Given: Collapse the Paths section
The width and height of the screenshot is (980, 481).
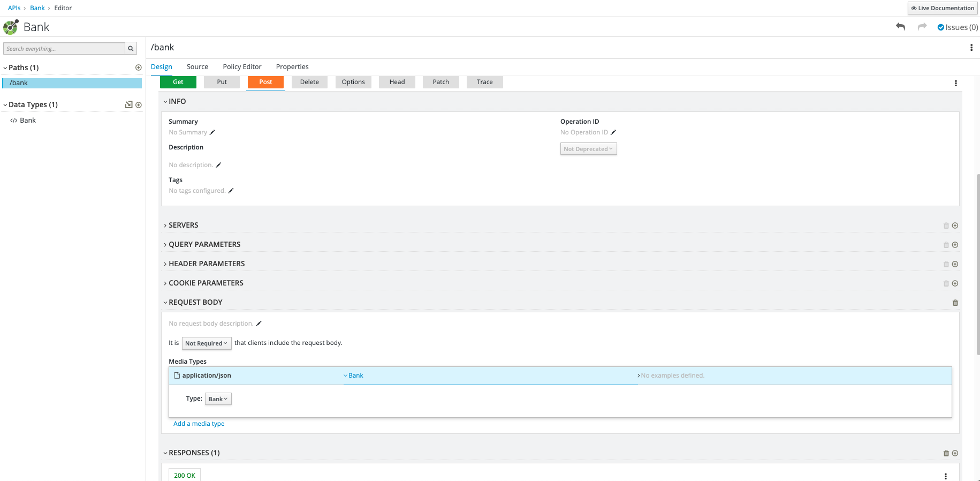Looking at the screenshot, I should coord(5,68).
